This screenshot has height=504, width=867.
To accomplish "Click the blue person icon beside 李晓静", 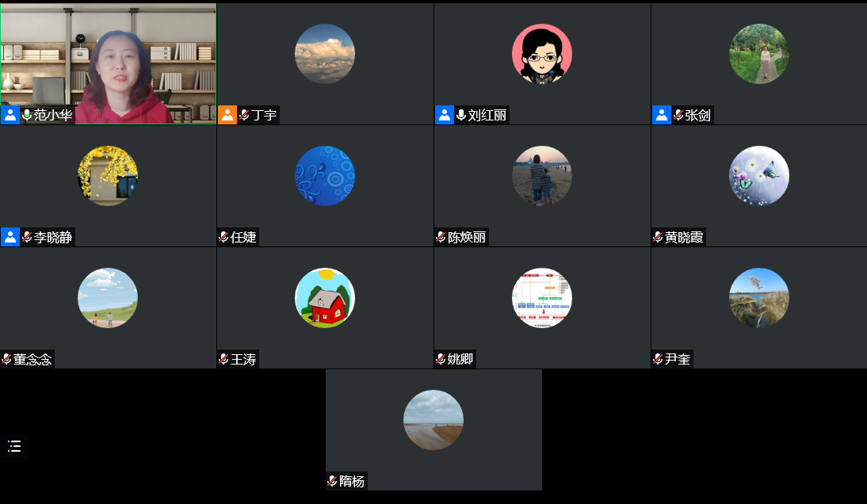I will pos(10,237).
